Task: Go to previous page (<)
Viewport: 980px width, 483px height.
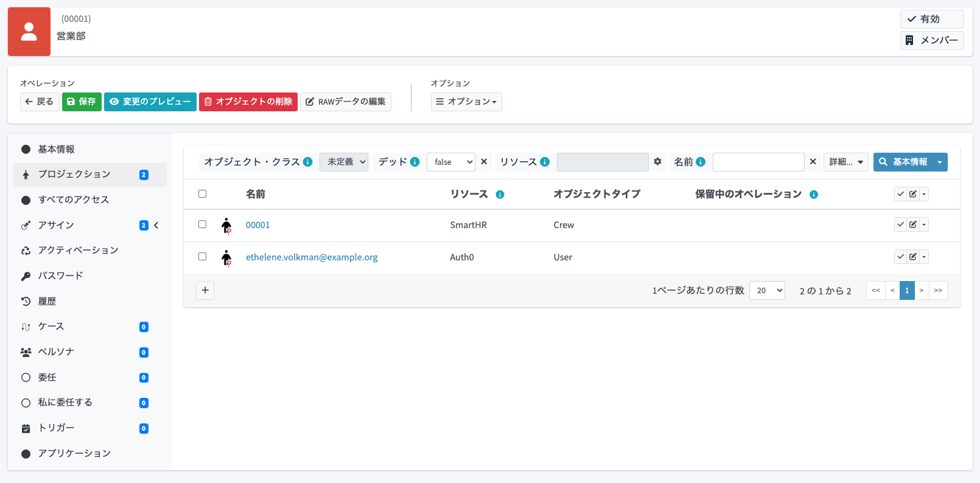Action: tap(892, 290)
